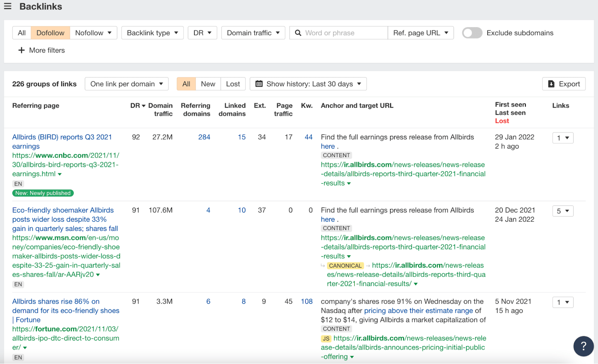Click the Export download icon
598x364 pixels.
(551, 84)
